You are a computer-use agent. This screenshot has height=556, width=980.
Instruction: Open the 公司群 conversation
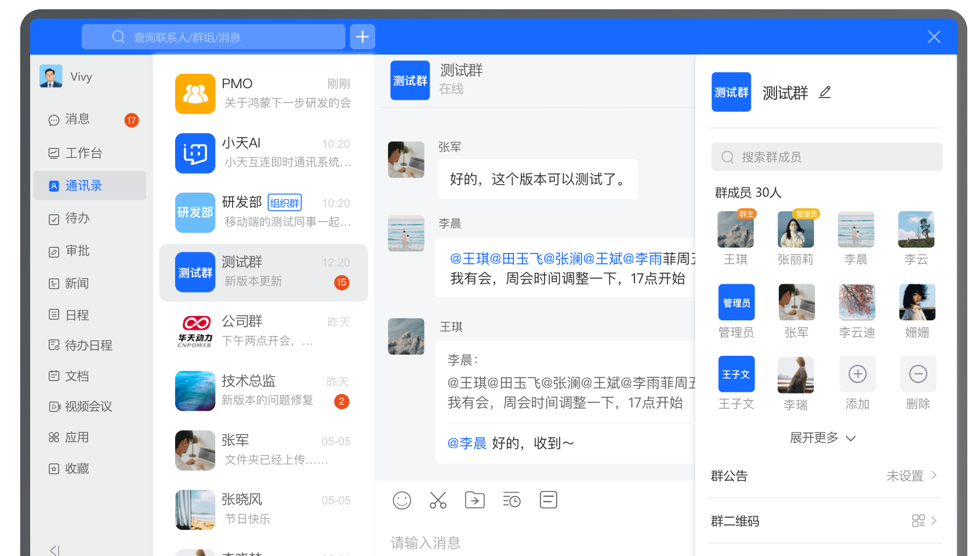pos(264,331)
